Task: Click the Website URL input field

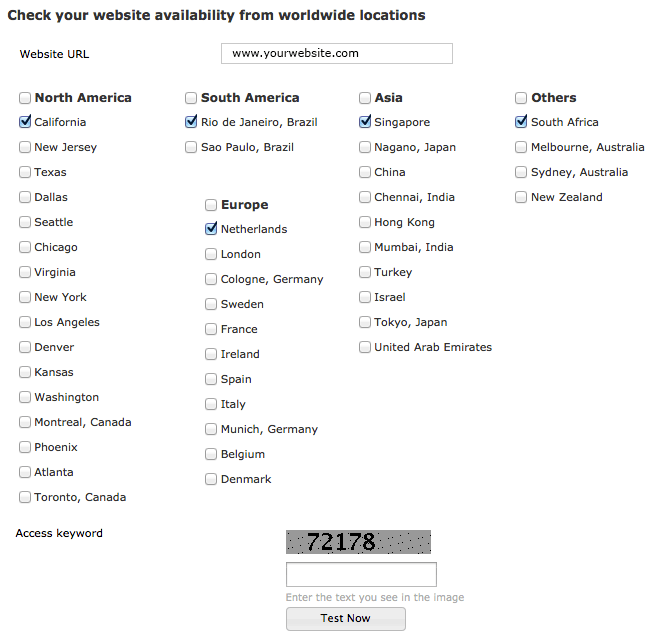Action: (337, 54)
